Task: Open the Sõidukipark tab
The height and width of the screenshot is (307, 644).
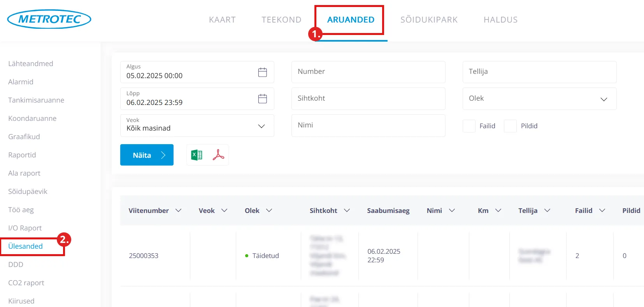Action: click(x=429, y=20)
